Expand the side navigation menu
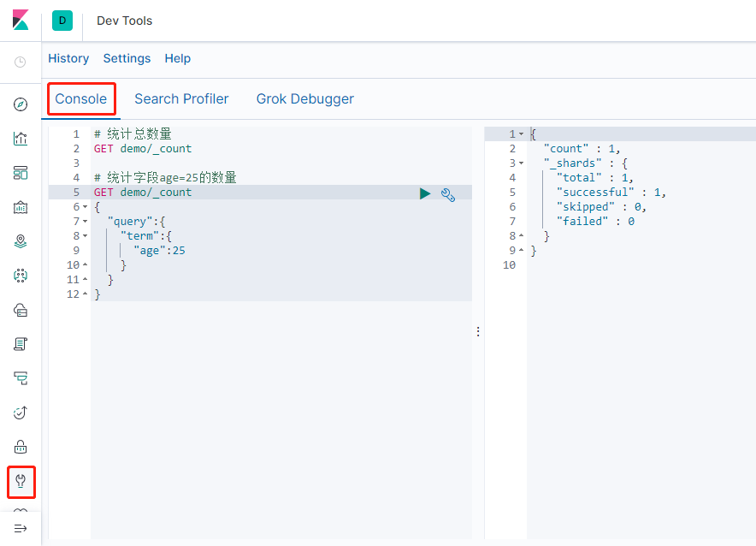 21,528
